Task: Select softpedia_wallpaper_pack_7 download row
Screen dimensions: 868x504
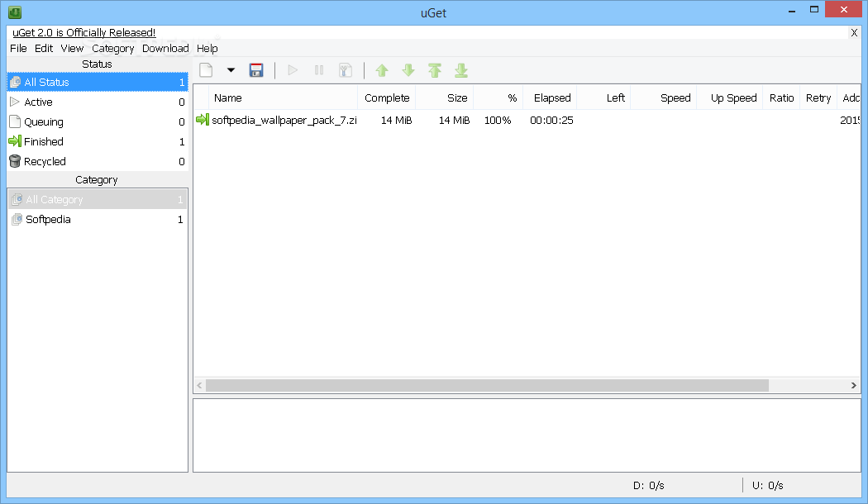Action: 527,120
